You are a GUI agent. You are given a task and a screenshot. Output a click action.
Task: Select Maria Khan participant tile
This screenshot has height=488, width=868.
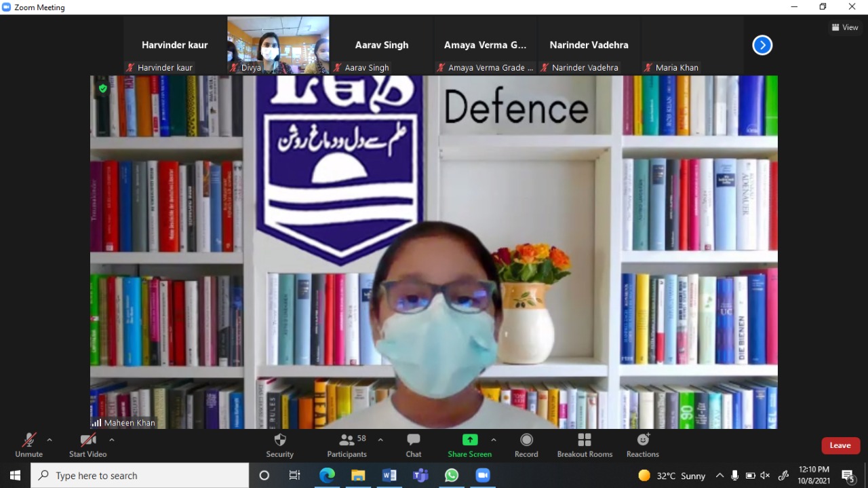click(692, 45)
